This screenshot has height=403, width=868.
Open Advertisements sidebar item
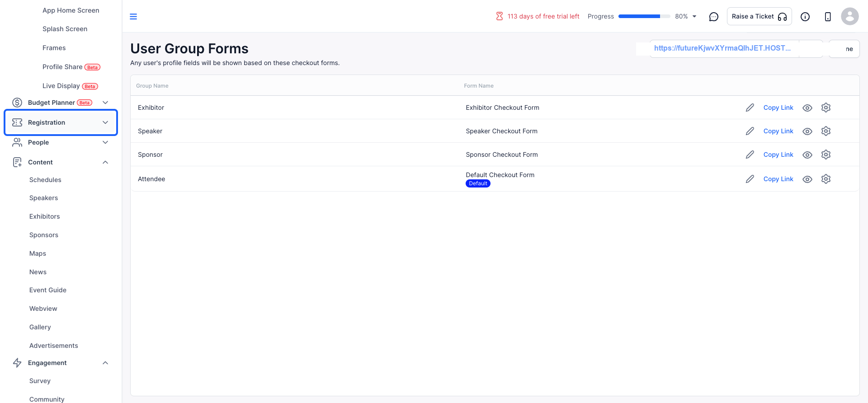tap(54, 346)
